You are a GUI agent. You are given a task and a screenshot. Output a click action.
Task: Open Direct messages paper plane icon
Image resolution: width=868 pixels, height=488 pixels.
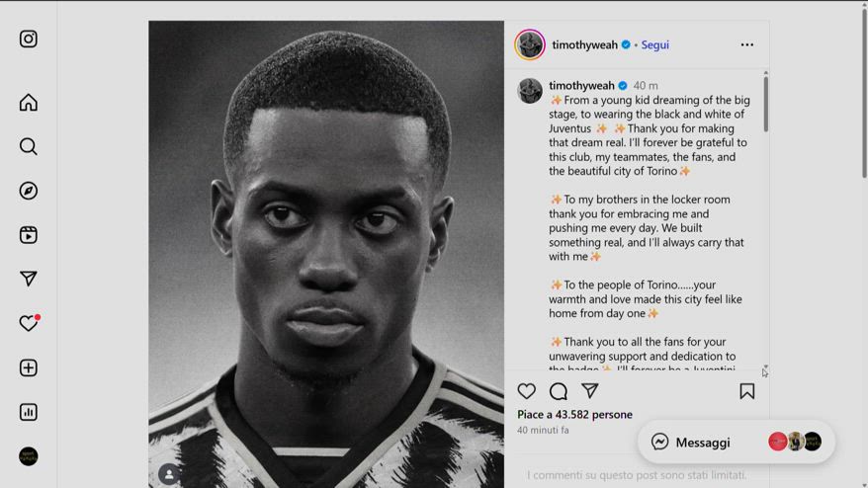click(x=29, y=279)
